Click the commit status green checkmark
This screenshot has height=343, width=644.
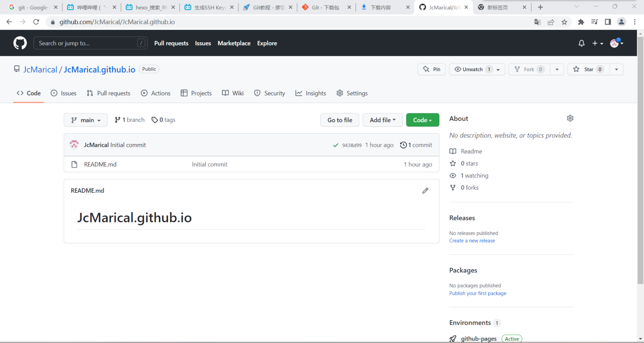click(x=335, y=145)
